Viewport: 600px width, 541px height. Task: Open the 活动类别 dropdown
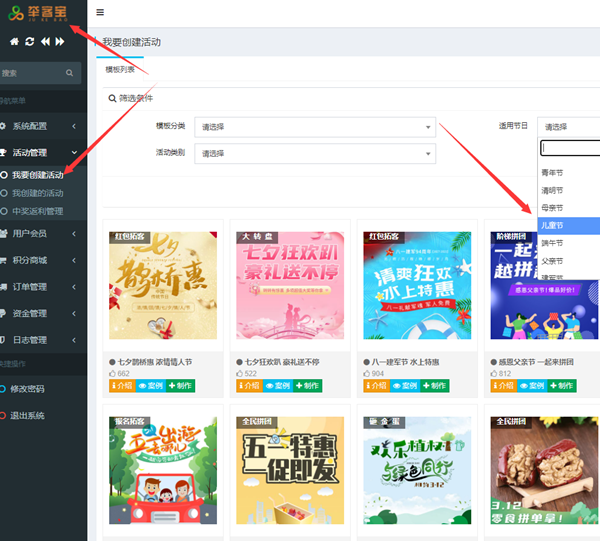pos(315,153)
